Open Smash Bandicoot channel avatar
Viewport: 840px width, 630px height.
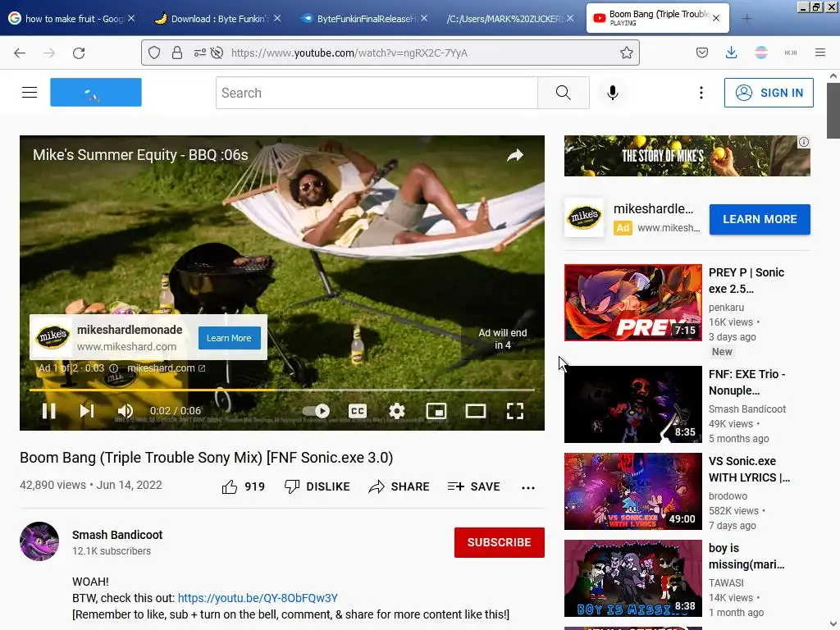point(39,541)
